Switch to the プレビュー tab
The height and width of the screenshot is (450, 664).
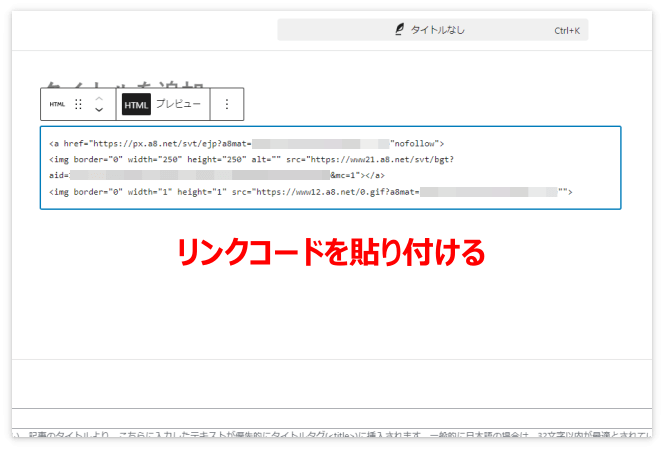[x=178, y=104]
